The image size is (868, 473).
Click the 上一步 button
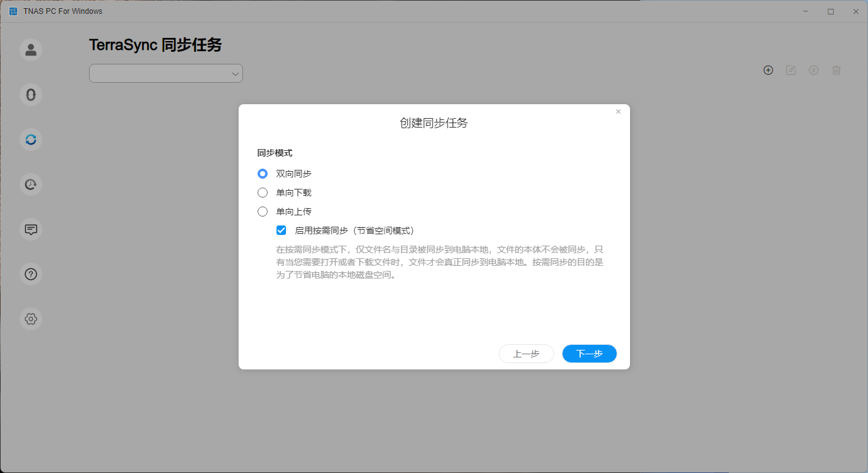(526, 354)
